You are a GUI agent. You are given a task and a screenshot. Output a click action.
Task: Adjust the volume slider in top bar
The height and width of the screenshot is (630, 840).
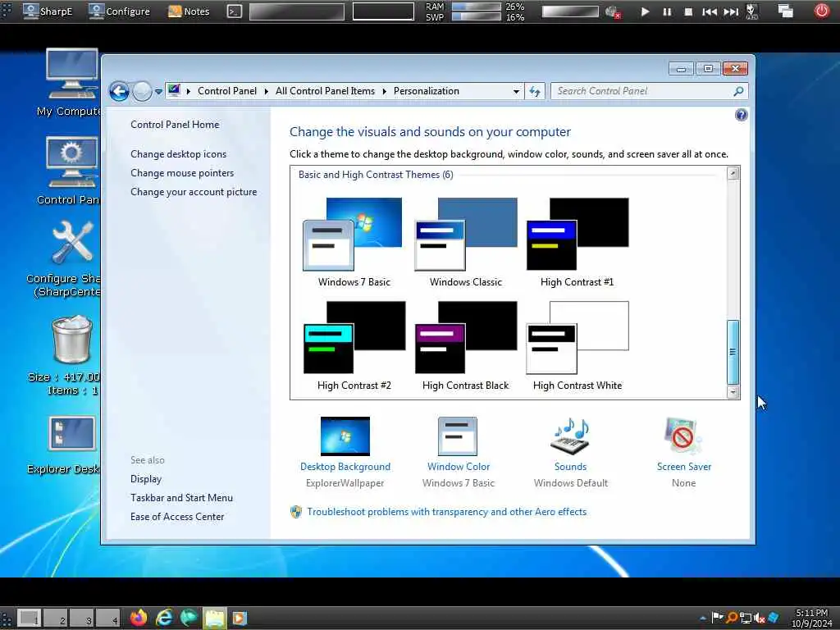tap(570, 11)
